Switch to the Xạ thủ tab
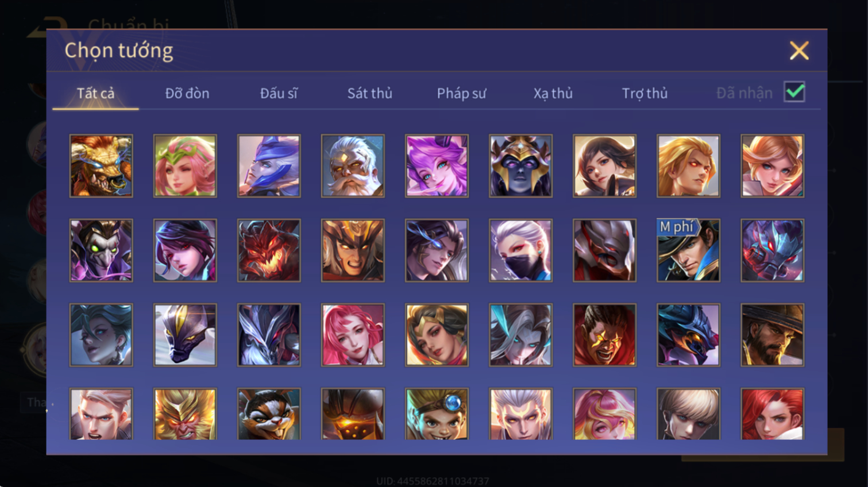868x487 pixels. pyautogui.click(x=553, y=93)
